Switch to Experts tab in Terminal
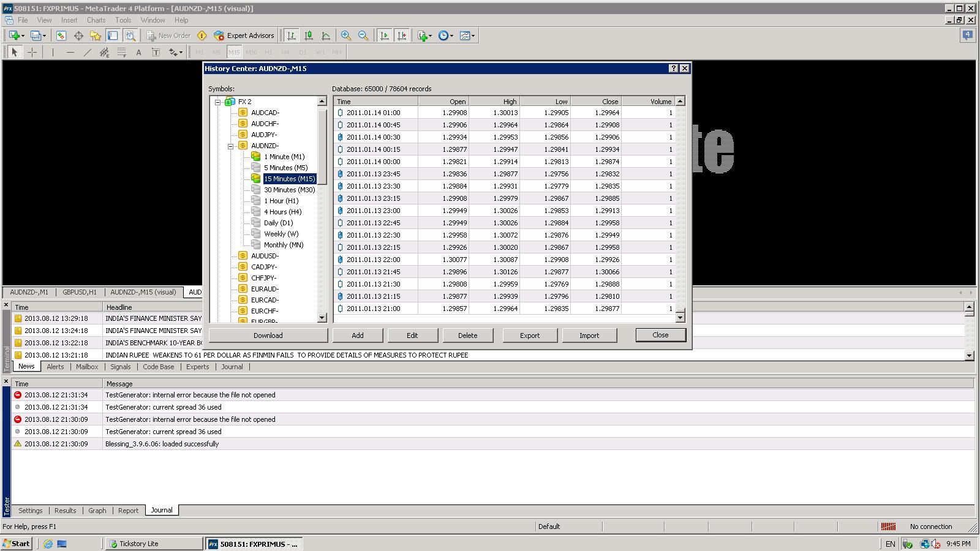 point(197,367)
